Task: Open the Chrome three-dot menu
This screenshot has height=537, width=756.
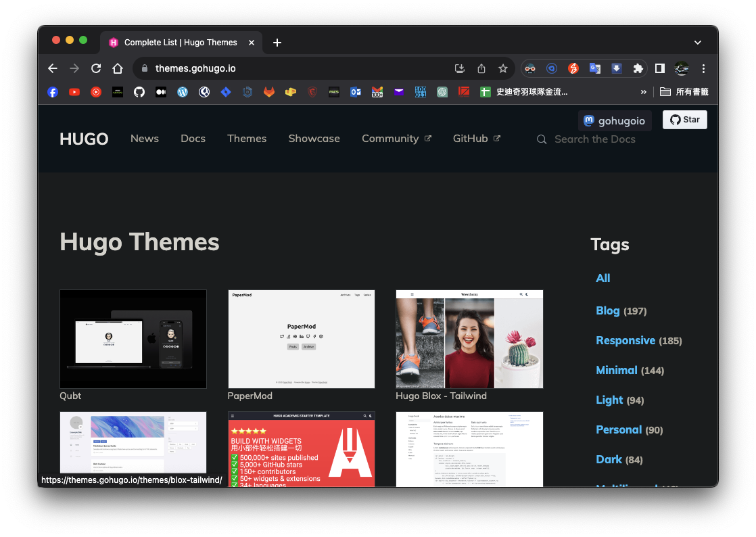Action: point(703,68)
